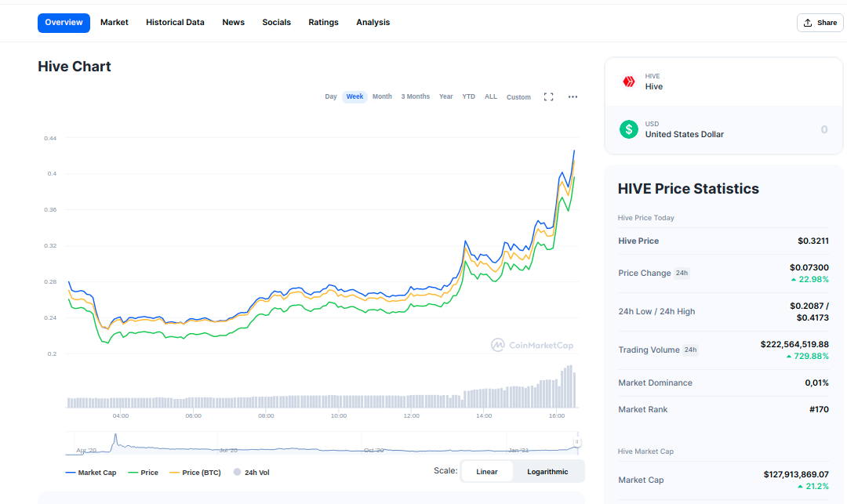
Task: Click the Market Dominance value 0,01%
Action: [816, 383]
